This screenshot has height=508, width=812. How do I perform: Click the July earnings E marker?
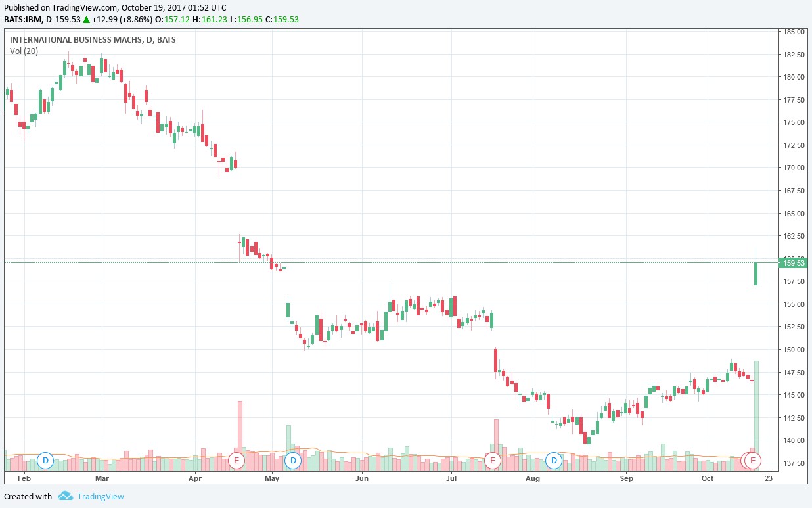click(492, 461)
